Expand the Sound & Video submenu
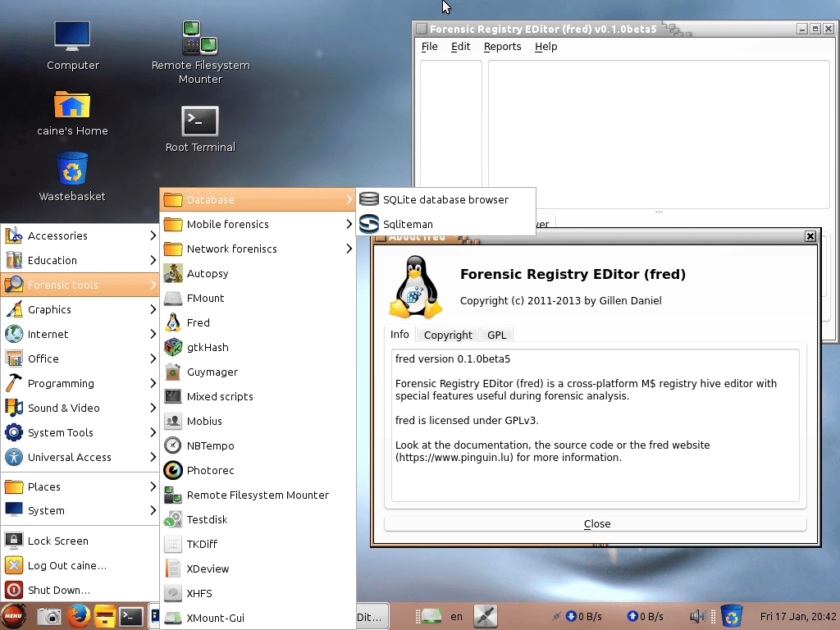 [80, 409]
